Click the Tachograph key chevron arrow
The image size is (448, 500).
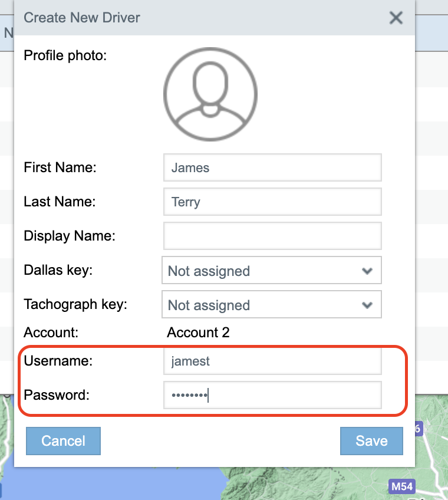click(367, 305)
